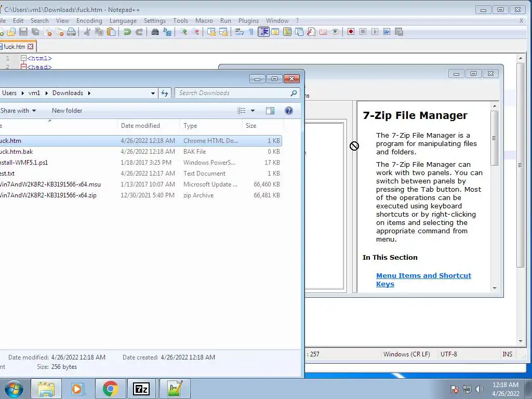Toggle synchronize horizontal scrolling icon
Screen dimensions: 532x399
[223, 32]
